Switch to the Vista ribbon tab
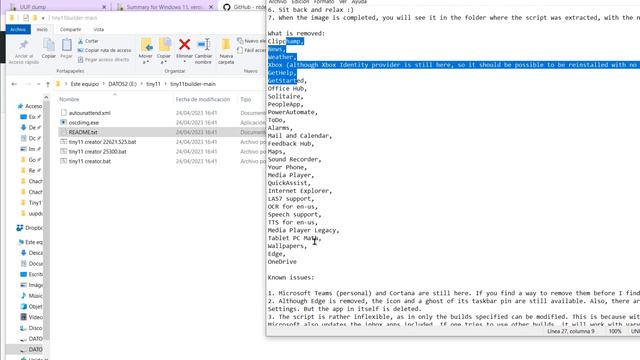This screenshot has width=640, height=360. pyautogui.click(x=99, y=29)
